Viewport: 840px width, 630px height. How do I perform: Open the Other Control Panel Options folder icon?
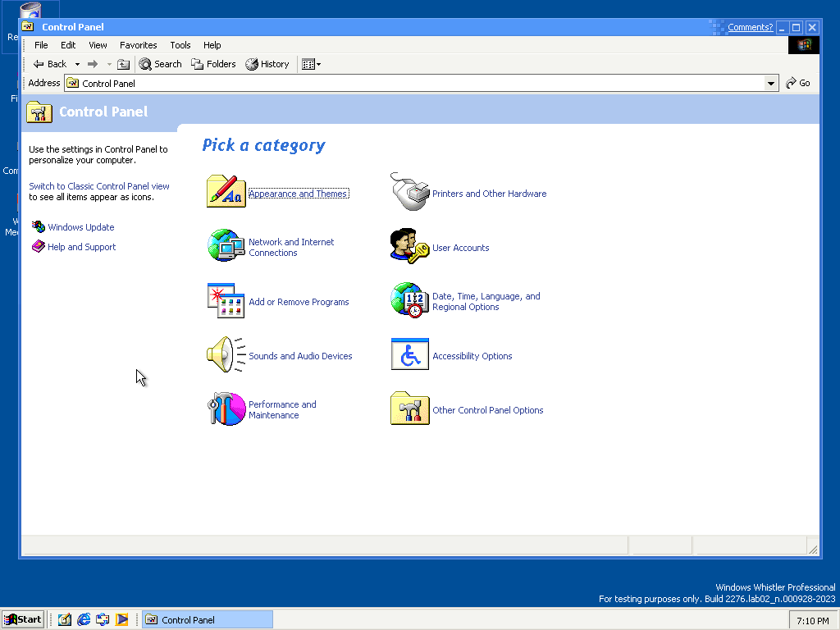click(410, 409)
